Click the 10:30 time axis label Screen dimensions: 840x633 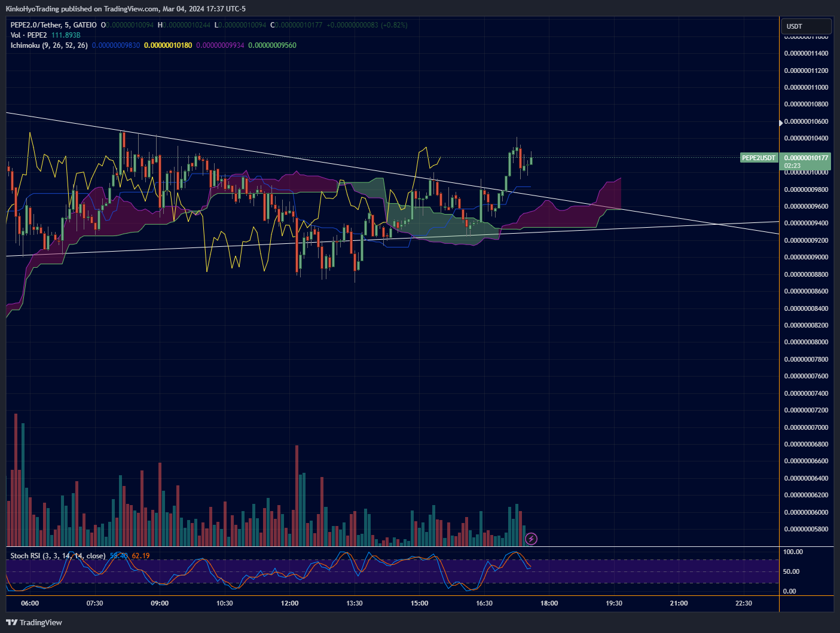[x=224, y=603]
